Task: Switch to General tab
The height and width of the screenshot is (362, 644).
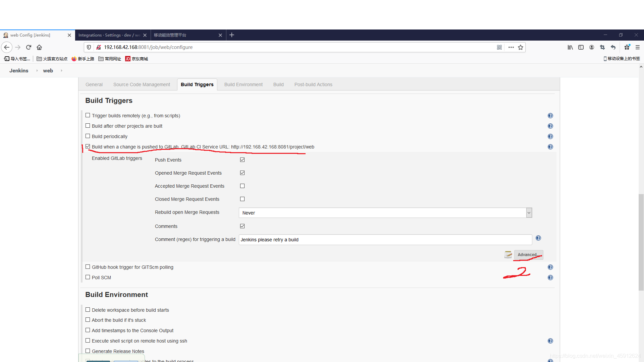Action: [94, 84]
